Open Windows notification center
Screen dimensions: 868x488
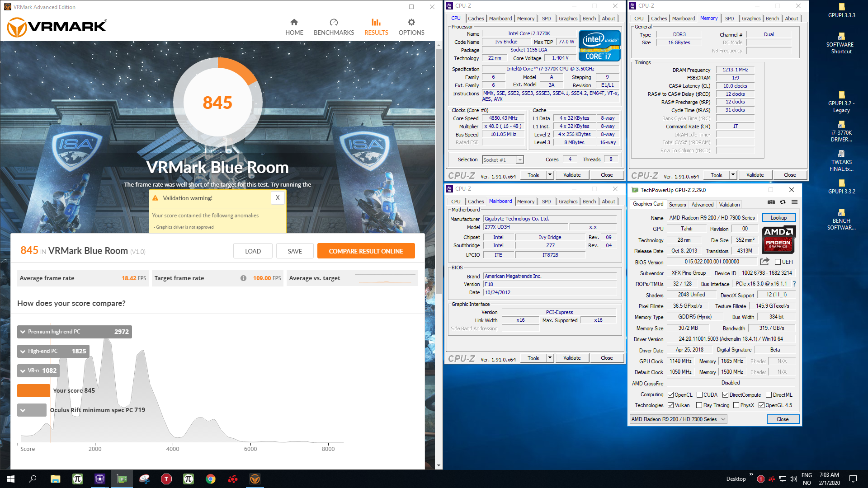[853, 479]
